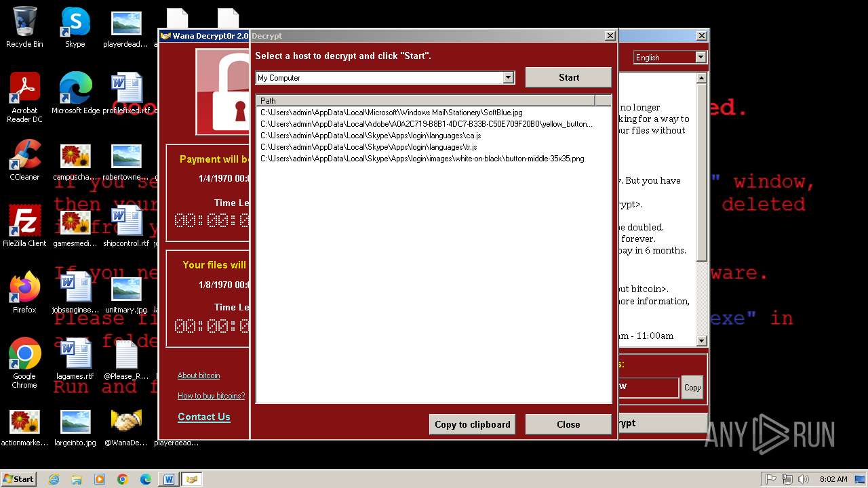This screenshot has width=868, height=488.
Task: Click scroll-up arrow in ransom note text
Action: (x=702, y=79)
